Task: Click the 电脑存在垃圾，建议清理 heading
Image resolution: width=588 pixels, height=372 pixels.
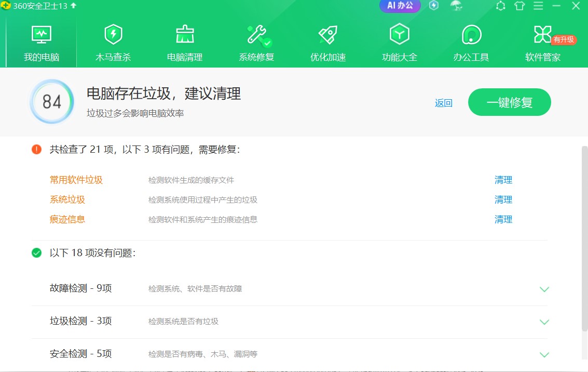Action: pos(163,94)
